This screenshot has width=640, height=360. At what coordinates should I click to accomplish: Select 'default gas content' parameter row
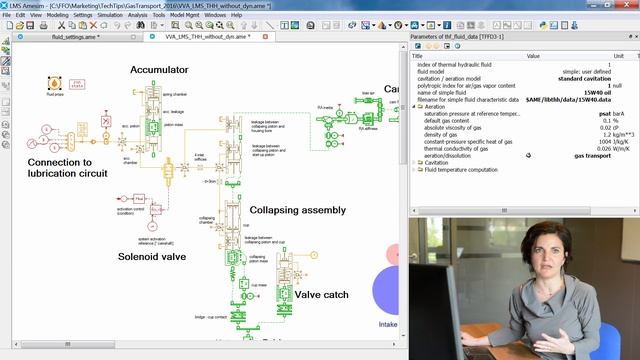coord(524,120)
